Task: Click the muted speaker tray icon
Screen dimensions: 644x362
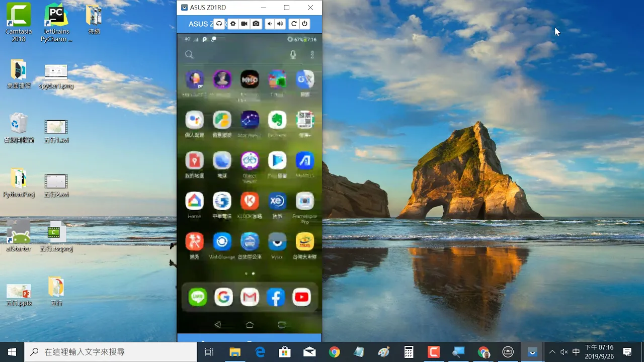Action: tap(564, 352)
